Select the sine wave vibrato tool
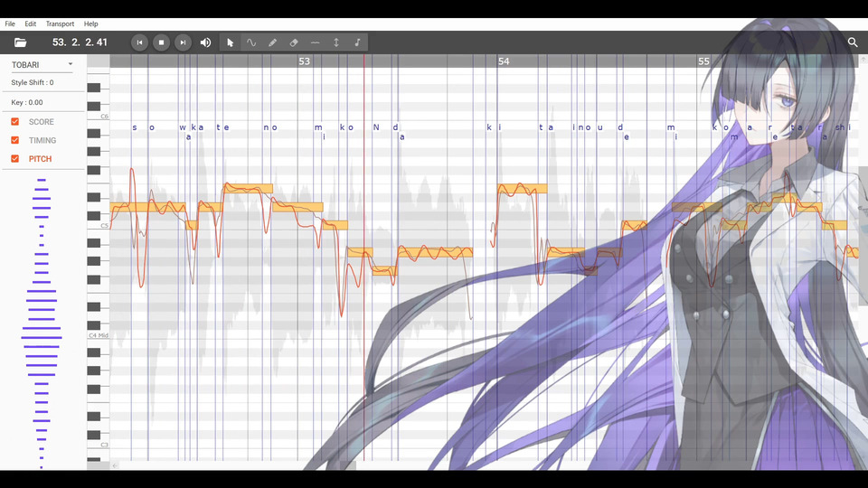 click(x=251, y=42)
